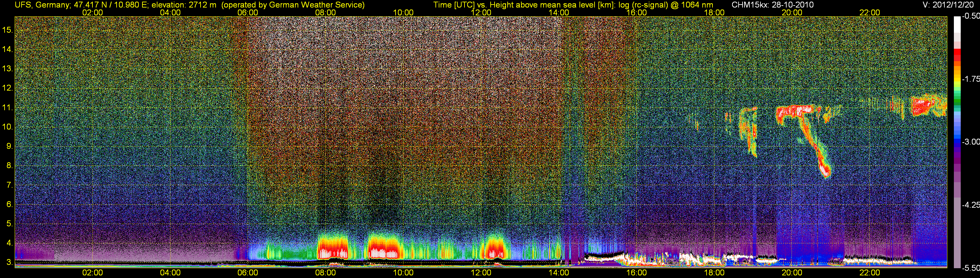Image resolution: width=980 pixels, height=278 pixels.
Task: Click the height axis label 3.
Action: pyautogui.click(x=9, y=262)
